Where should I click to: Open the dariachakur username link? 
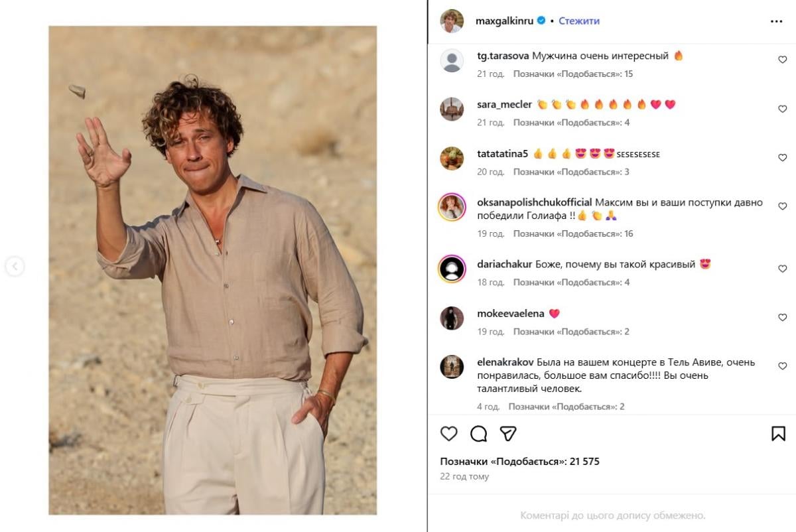click(x=504, y=264)
